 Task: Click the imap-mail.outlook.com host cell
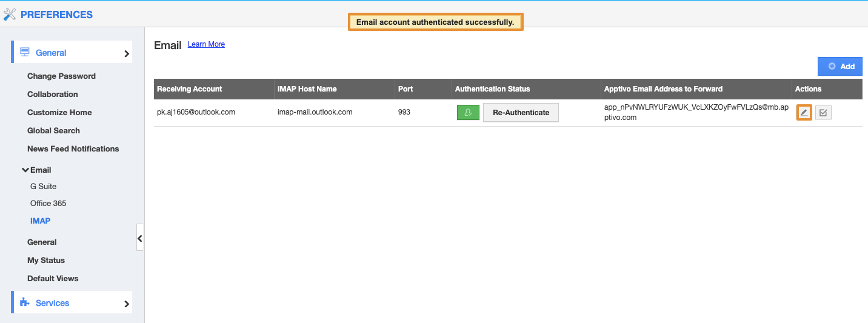coord(315,112)
